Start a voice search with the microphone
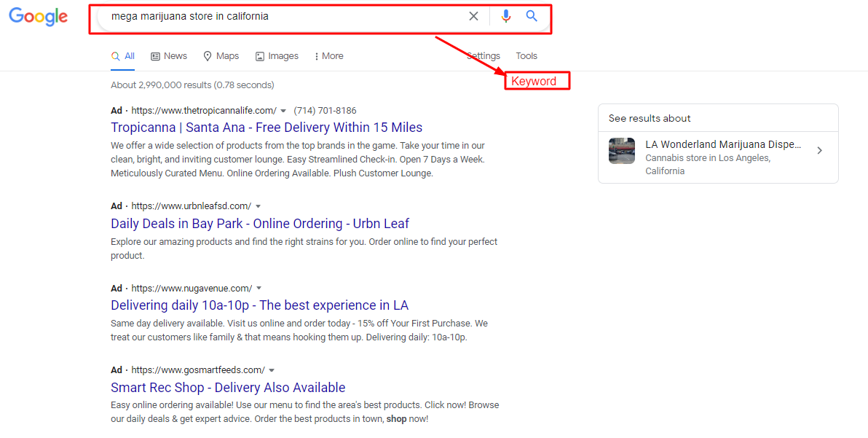 pos(505,16)
